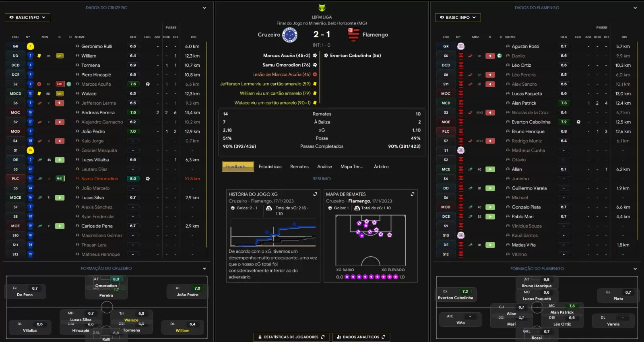Click the Cruzeiro player list scrollbar
Viewport: 644px width, 342px height.
coord(207,145)
